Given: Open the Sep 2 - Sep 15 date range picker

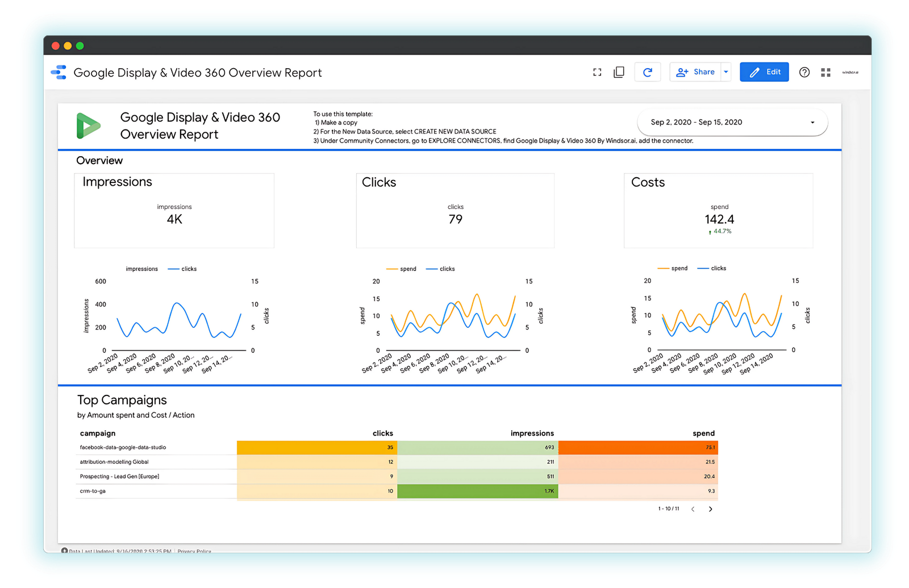Looking at the screenshot, I should 732,122.
